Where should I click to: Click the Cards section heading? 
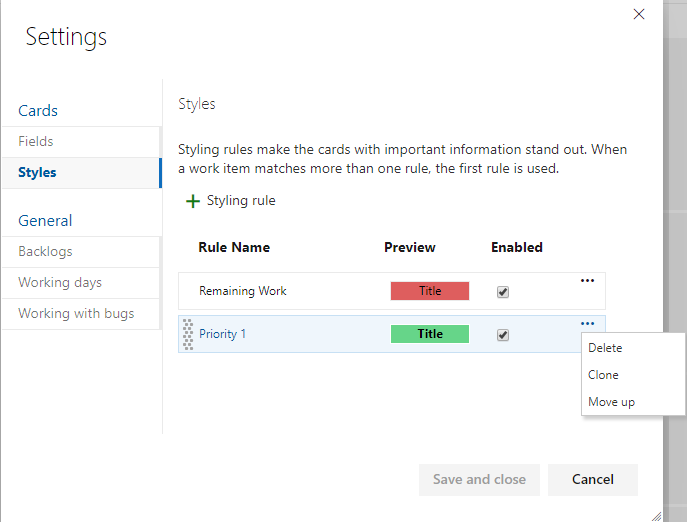point(38,111)
